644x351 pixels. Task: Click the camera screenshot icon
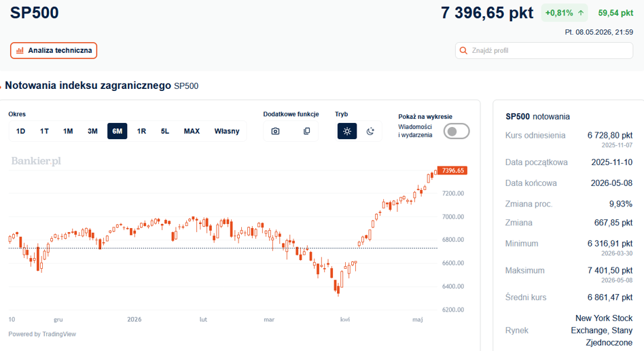[275, 131]
